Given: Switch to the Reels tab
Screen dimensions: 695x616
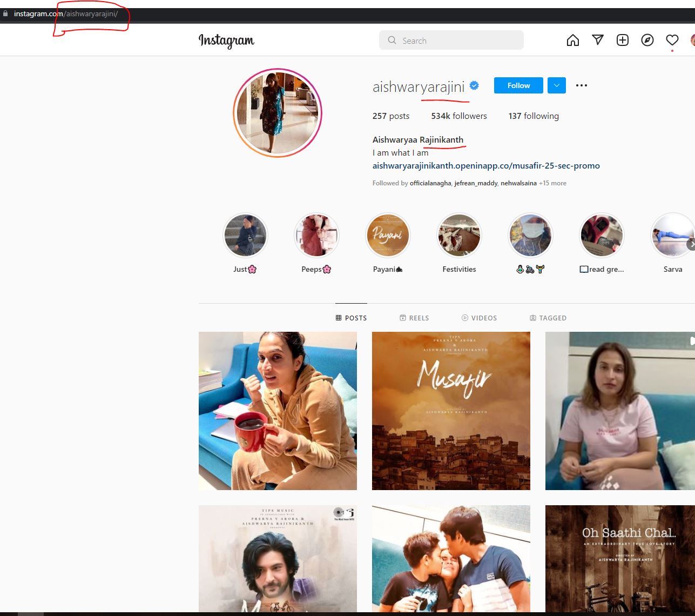Looking at the screenshot, I should (414, 318).
